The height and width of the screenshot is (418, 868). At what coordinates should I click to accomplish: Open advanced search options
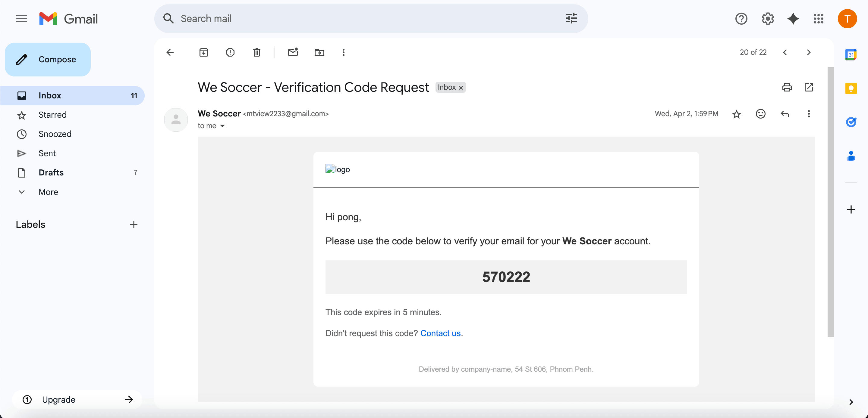coord(571,19)
